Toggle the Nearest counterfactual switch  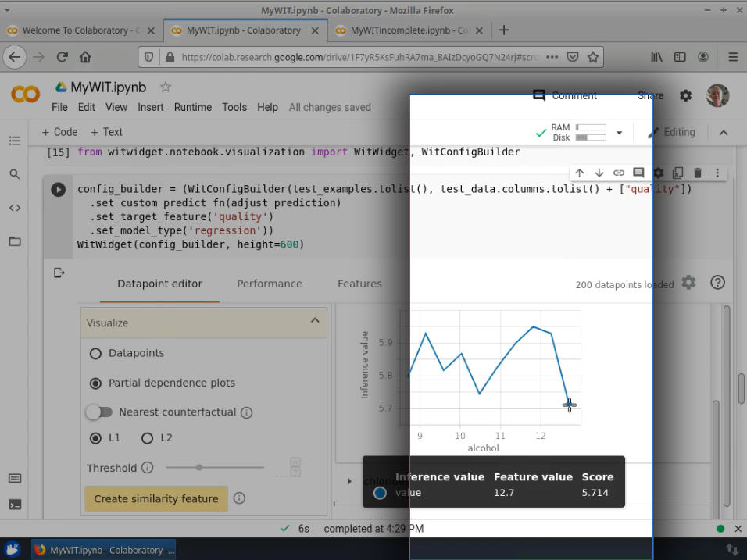point(99,412)
